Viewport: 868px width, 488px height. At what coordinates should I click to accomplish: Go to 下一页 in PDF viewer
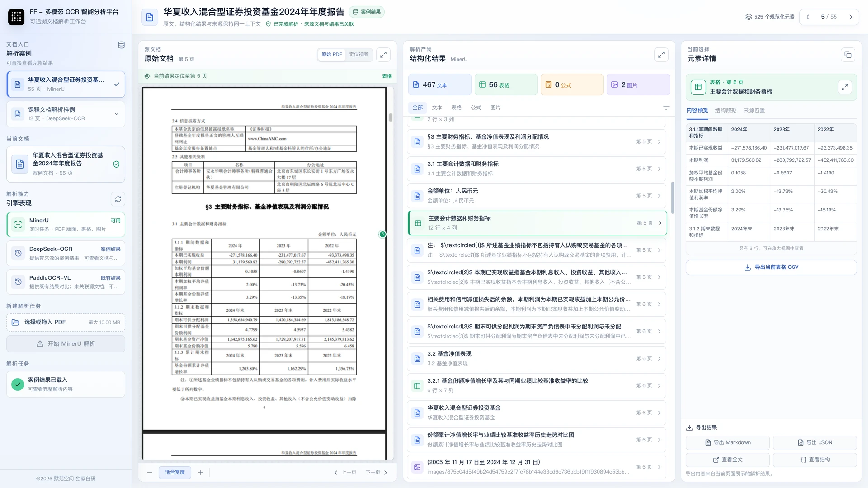point(377,473)
